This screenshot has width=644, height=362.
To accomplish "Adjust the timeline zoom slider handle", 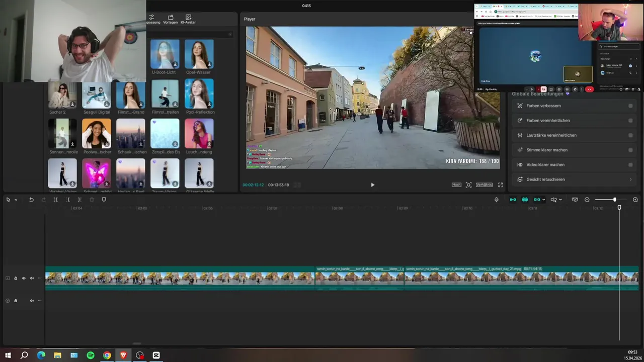I will tap(614, 200).
